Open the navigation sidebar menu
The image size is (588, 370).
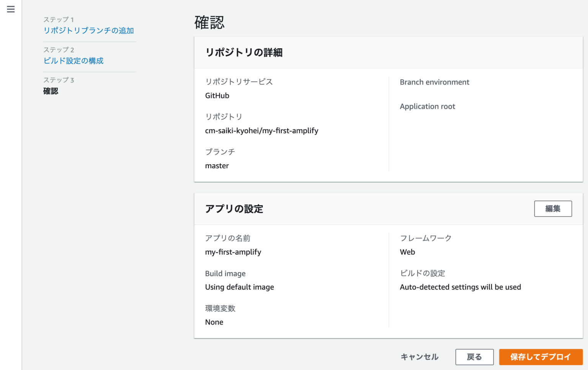(10, 9)
